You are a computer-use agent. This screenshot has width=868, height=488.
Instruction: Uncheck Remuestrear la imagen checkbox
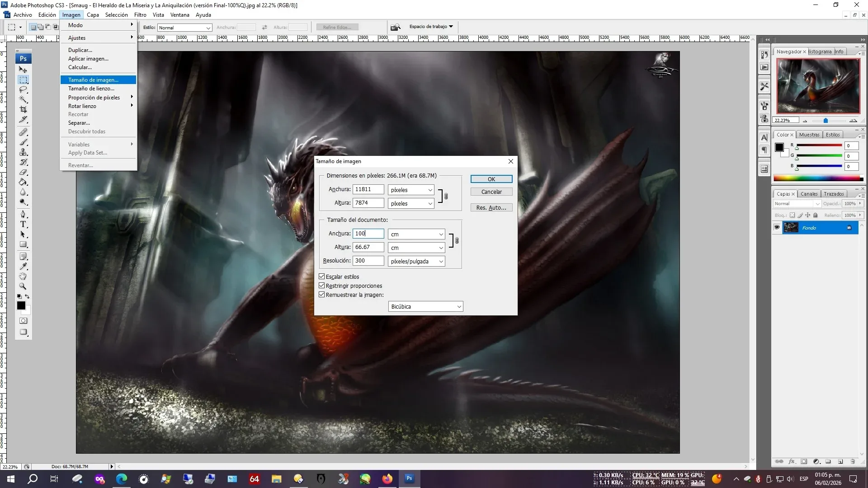pos(322,295)
